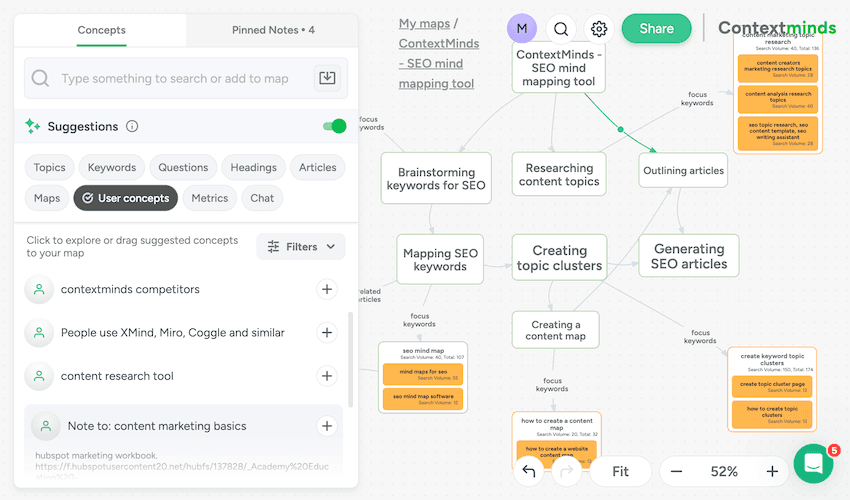Open the map search magnifier icon
Image resolution: width=850 pixels, height=500 pixels.
561,29
